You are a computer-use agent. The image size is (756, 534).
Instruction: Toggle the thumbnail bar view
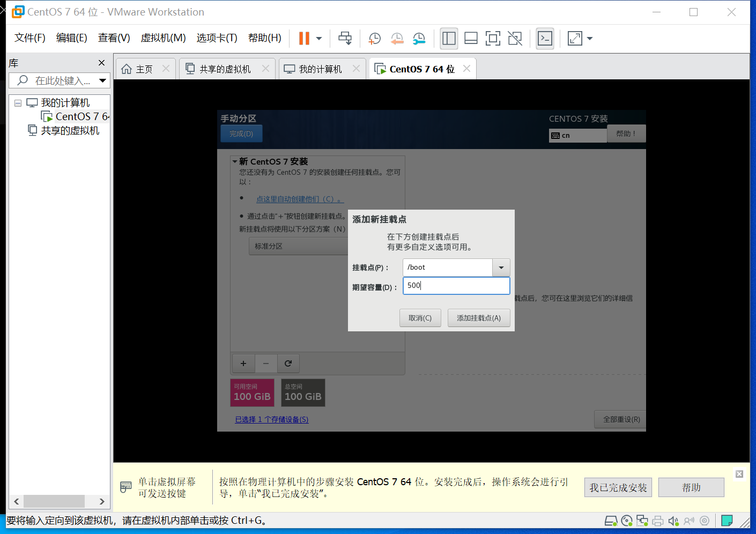[471, 38]
